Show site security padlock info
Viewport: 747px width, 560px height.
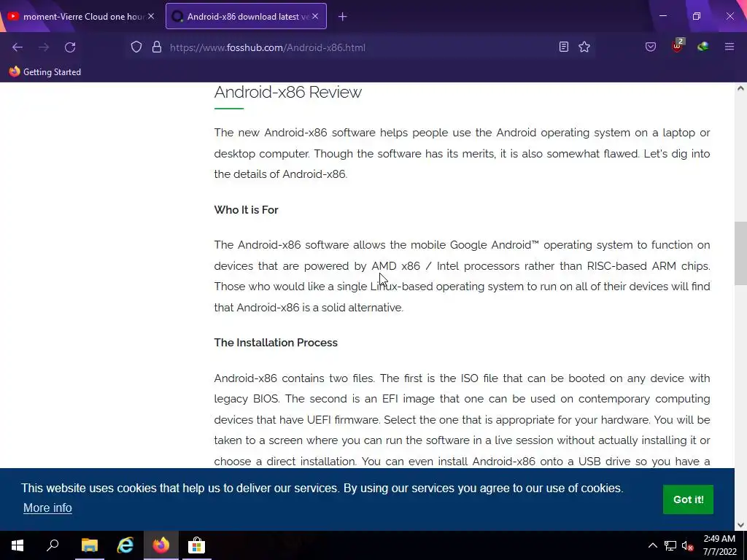(x=157, y=47)
